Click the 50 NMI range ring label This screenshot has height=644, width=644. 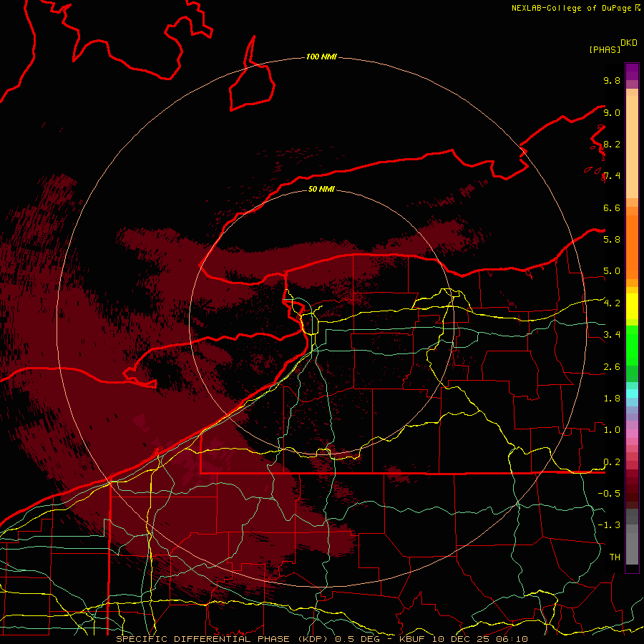click(x=321, y=189)
